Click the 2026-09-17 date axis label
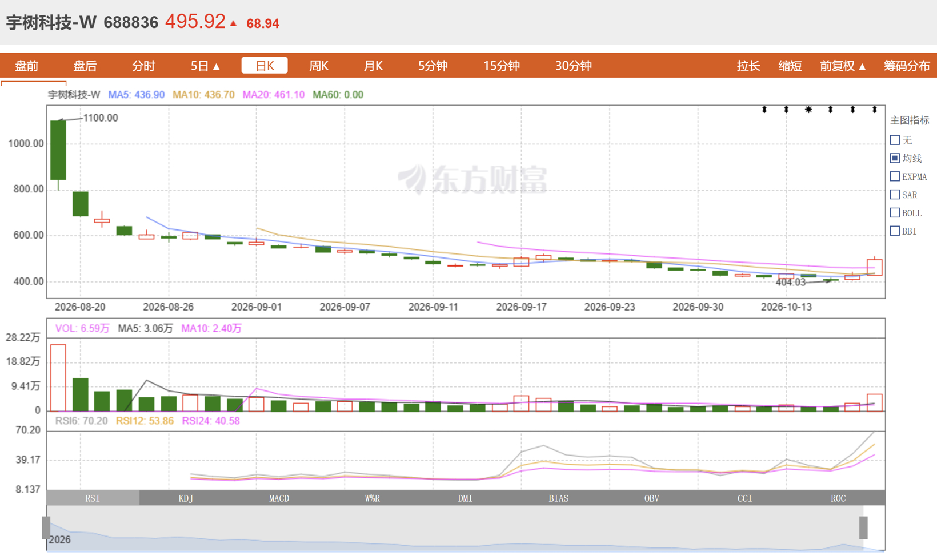 (522, 307)
